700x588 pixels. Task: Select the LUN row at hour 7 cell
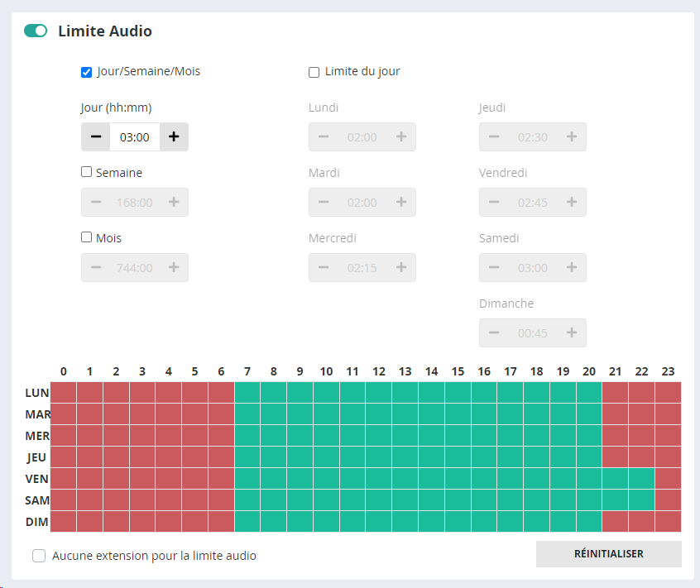click(x=247, y=393)
